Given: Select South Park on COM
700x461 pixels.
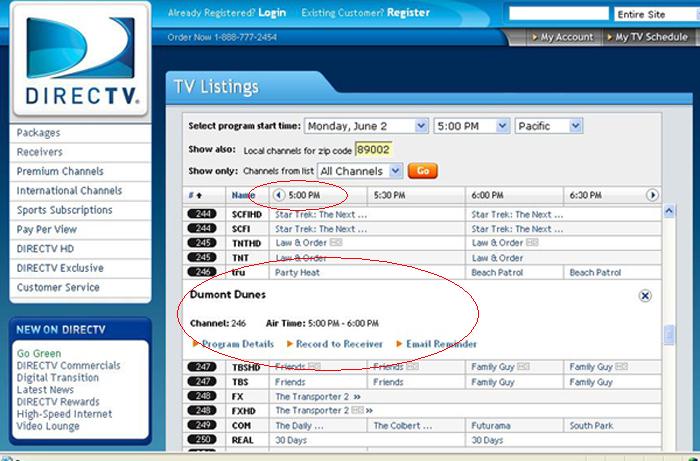Looking at the screenshot, I should [591, 426].
